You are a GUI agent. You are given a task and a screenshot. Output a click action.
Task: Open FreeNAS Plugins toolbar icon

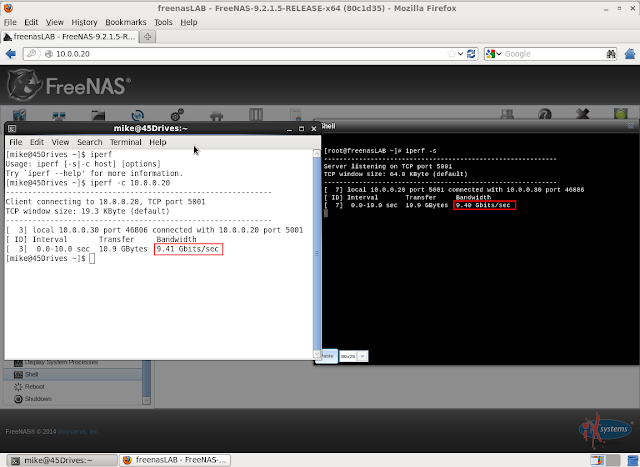click(x=216, y=116)
